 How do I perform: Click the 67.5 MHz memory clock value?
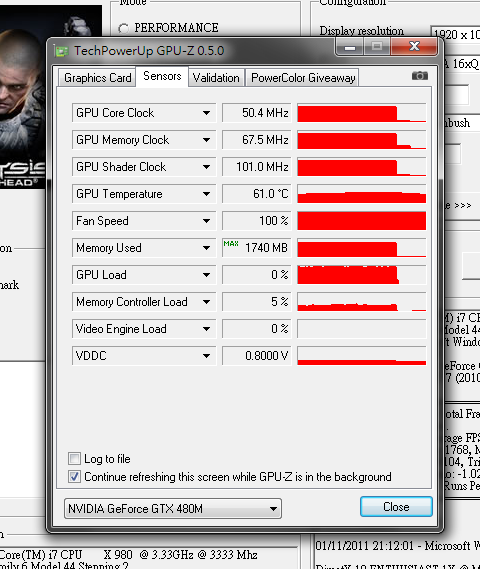click(x=257, y=140)
